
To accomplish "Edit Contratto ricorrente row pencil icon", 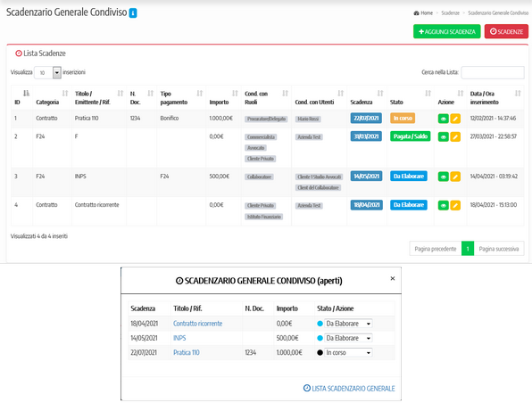I will point(455,205).
